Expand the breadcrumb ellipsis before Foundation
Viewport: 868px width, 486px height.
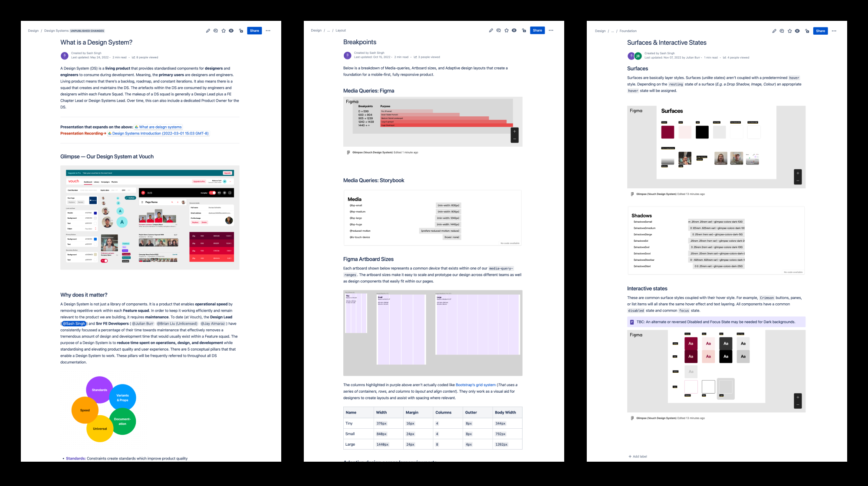tap(612, 31)
